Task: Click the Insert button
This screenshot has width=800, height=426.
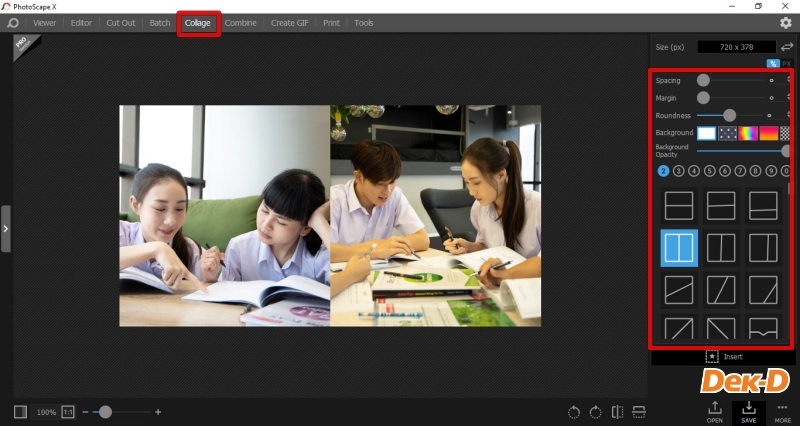Action: tap(723, 356)
